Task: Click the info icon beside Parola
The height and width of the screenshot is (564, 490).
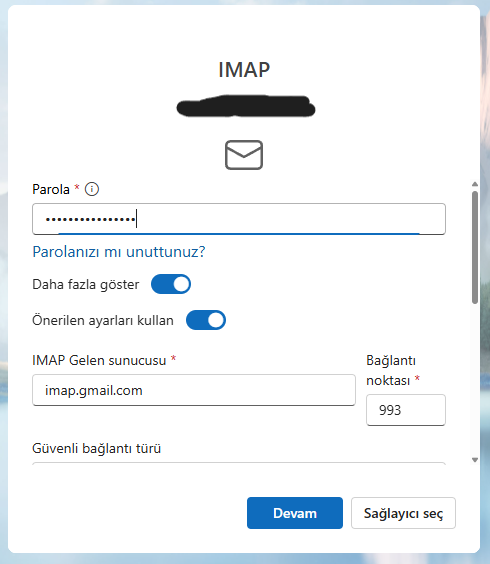Action: point(92,189)
